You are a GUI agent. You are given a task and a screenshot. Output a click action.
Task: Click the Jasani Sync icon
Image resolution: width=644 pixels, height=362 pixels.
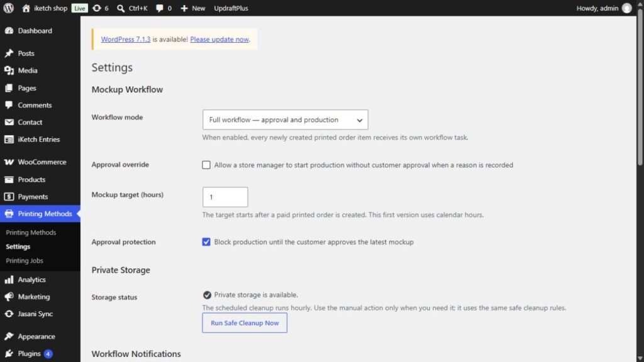pos(9,314)
